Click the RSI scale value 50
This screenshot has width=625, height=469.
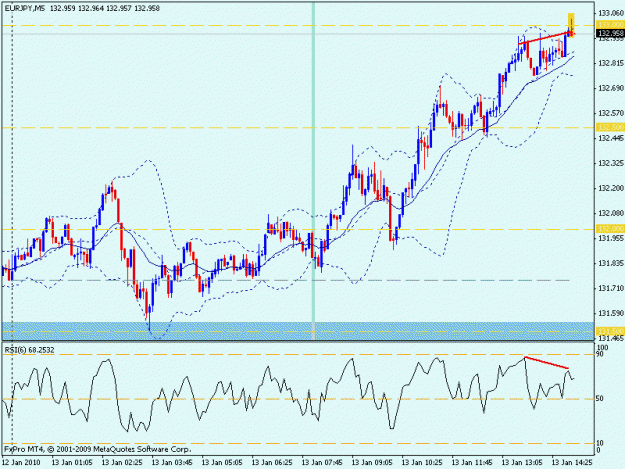click(x=601, y=399)
